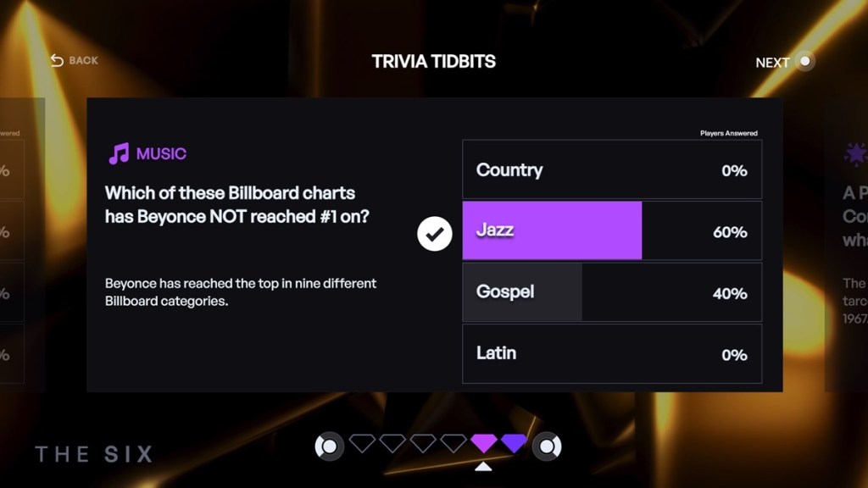This screenshot has width=868, height=488.
Task: Click the left bumper icon beside diamonds
Action: [x=330, y=446]
